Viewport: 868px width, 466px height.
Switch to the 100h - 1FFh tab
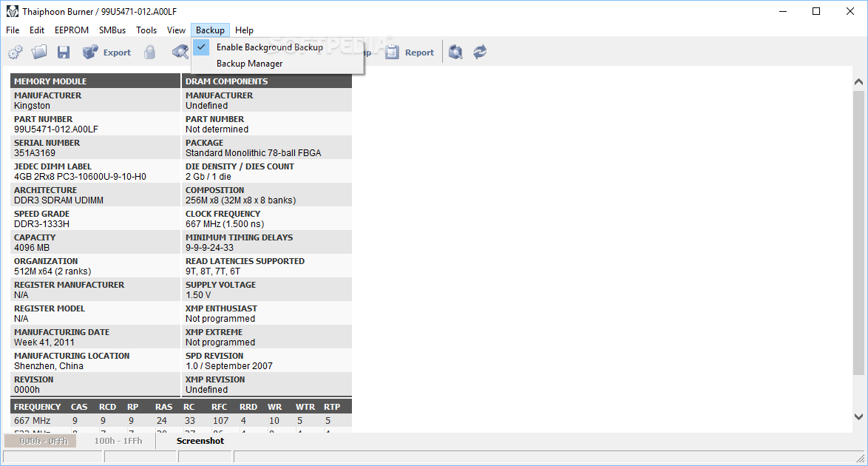pos(118,441)
